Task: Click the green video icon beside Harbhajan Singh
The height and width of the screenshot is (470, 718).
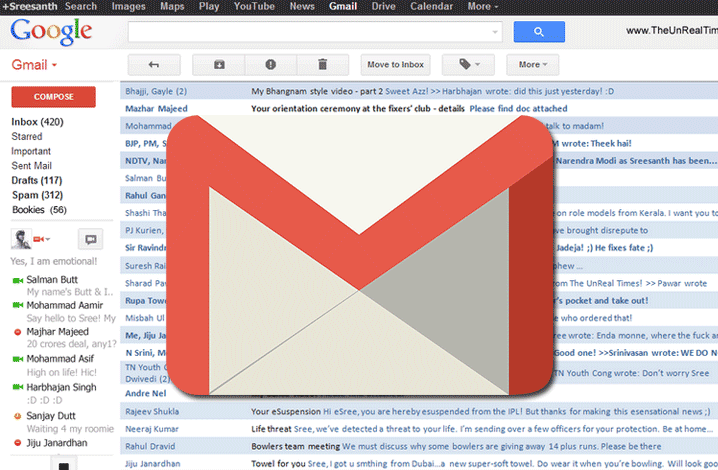Action: pos(18,387)
